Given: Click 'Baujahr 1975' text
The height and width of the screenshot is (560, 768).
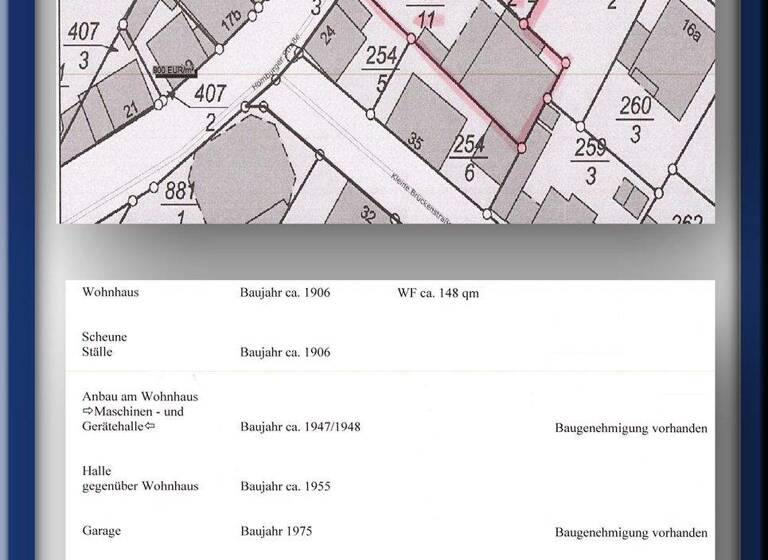Looking at the screenshot, I should click(276, 531).
